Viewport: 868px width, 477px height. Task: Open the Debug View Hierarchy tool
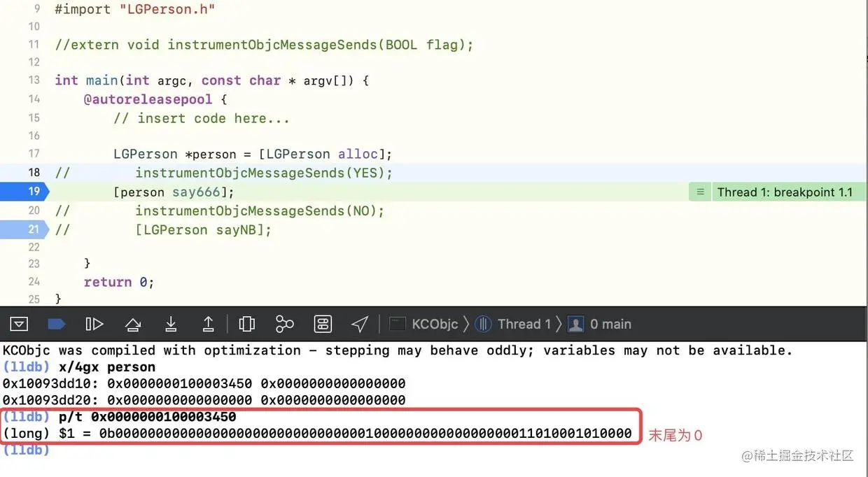(246, 323)
